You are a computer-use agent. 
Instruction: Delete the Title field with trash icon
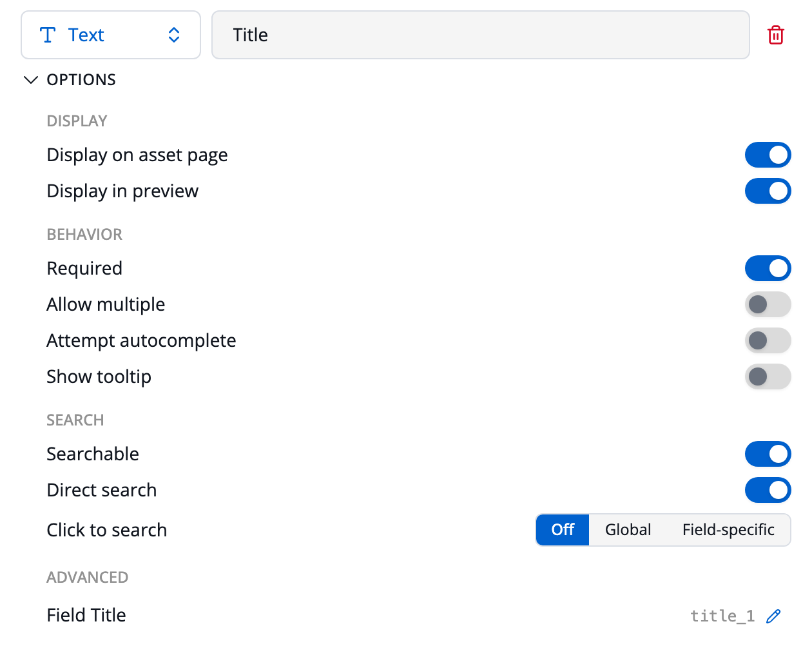[x=776, y=35]
